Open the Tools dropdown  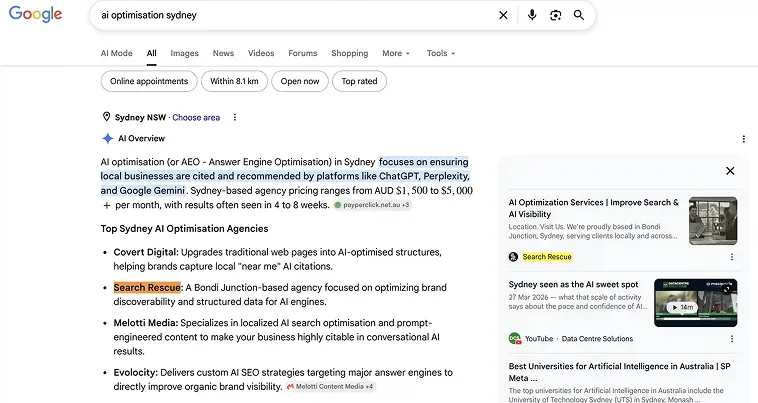(x=441, y=53)
